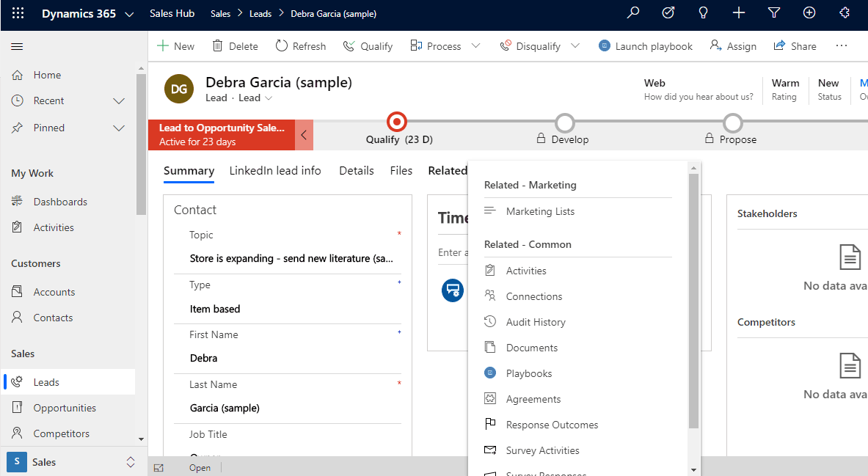Click the Type field Item based
The image size is (868, 476).
[x=215, y=309]
